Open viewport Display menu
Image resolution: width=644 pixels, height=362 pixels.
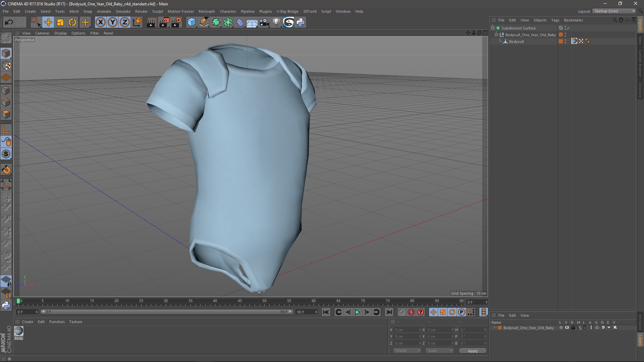point(60,33)
